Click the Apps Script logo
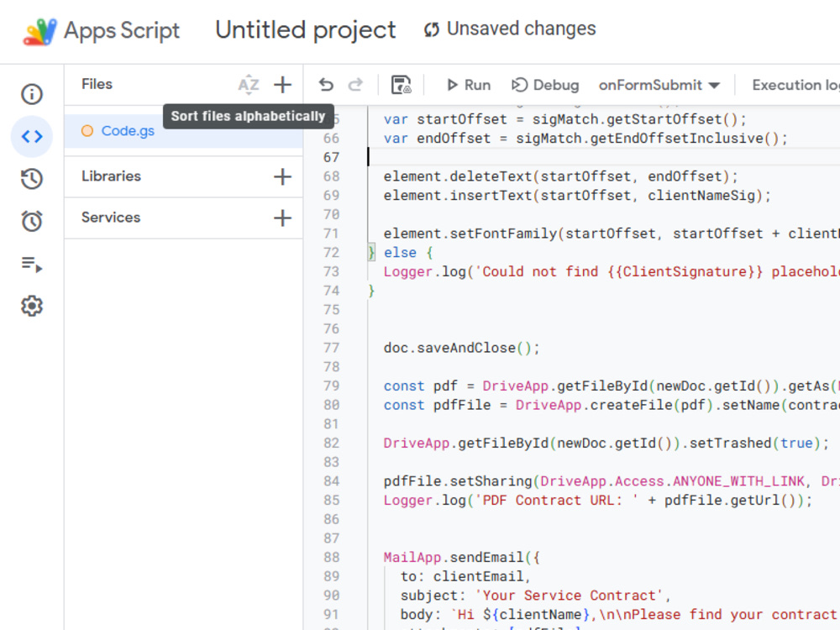The width and height of the screenshot is (840, 630). tap(39, 31)
